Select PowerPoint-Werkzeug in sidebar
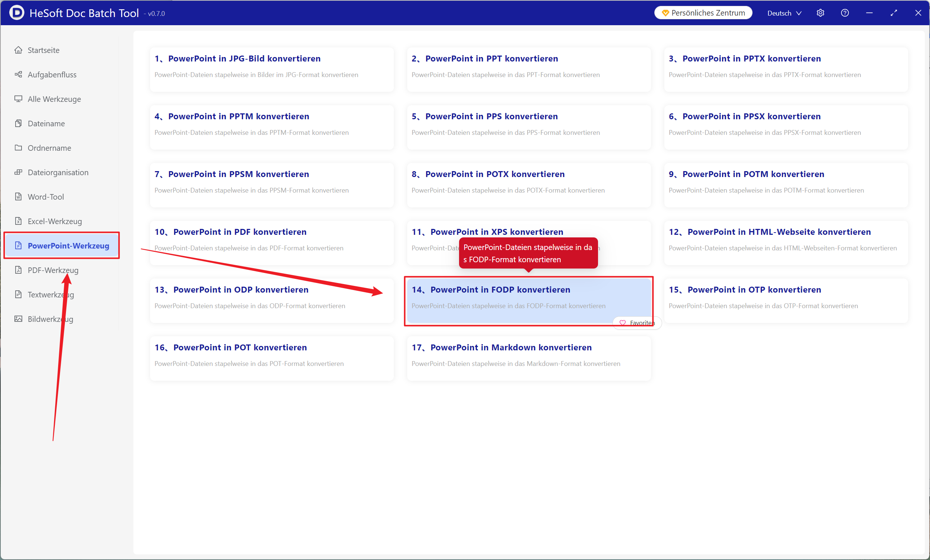The image size is (930, 560). pos(62,246)
